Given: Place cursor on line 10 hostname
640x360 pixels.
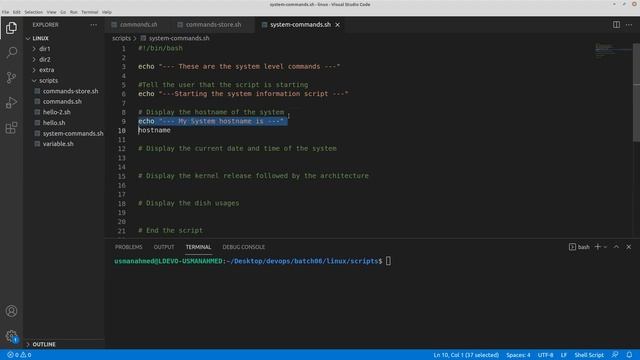Looking at the screenshot, I should click(154, 130).
